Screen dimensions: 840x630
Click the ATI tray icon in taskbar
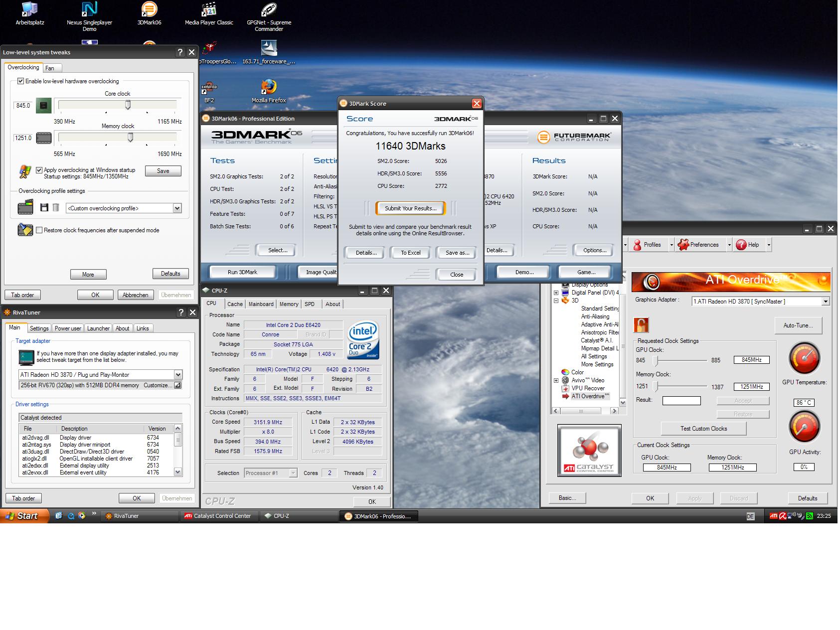coord(773,516)
